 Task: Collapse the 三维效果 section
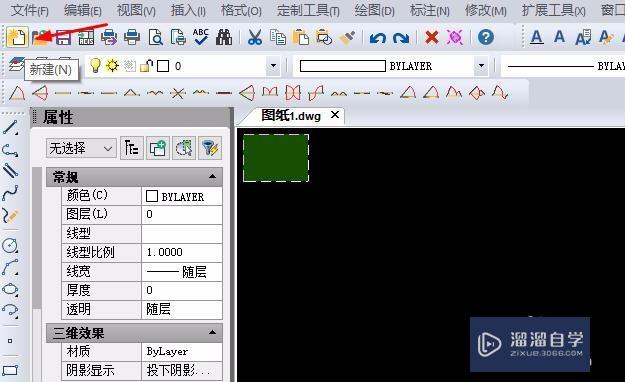pyautogui.click(x=212, y=332)
